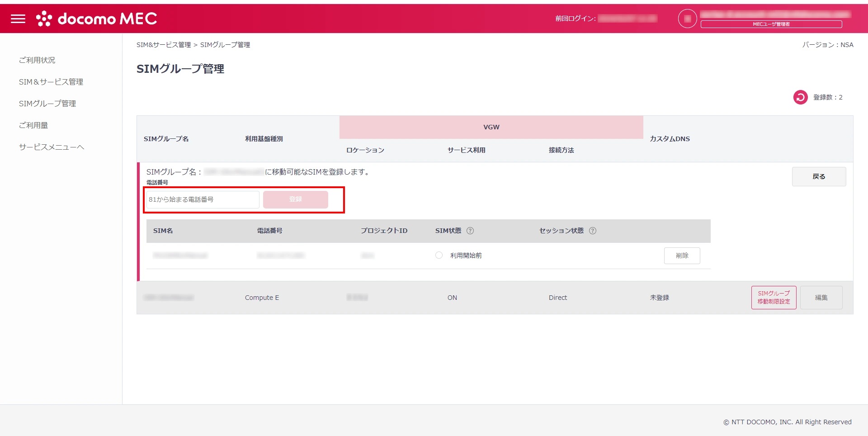Open SIMグループ移動制限設定
The width and height of the screenshot is (868, 436).
(774, 298)
